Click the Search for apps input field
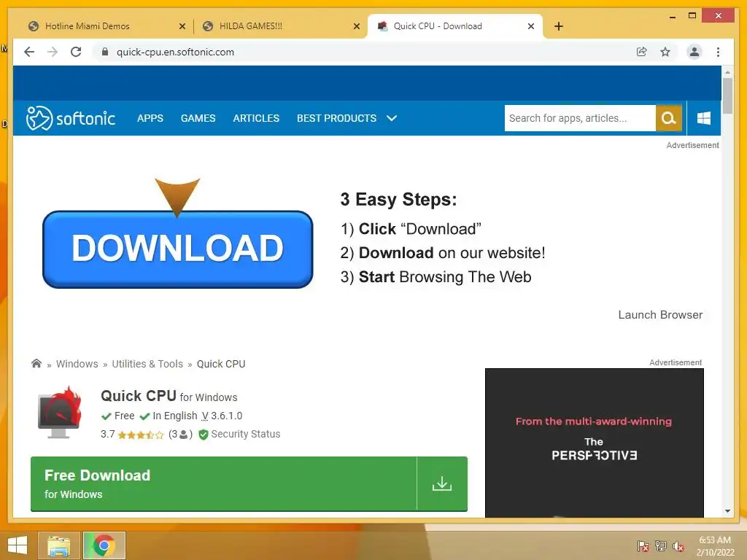This screenshot has width=747, height=560. point(580,118)
